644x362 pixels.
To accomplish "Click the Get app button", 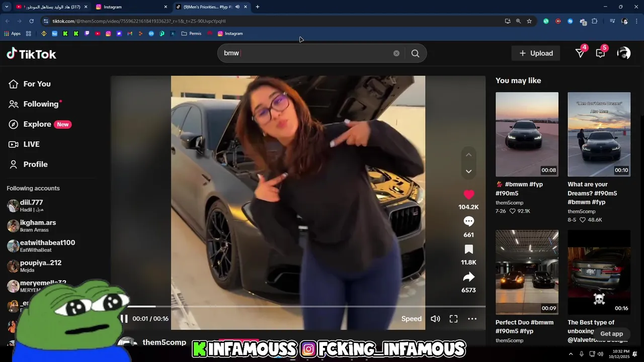I will click(611, 334).
